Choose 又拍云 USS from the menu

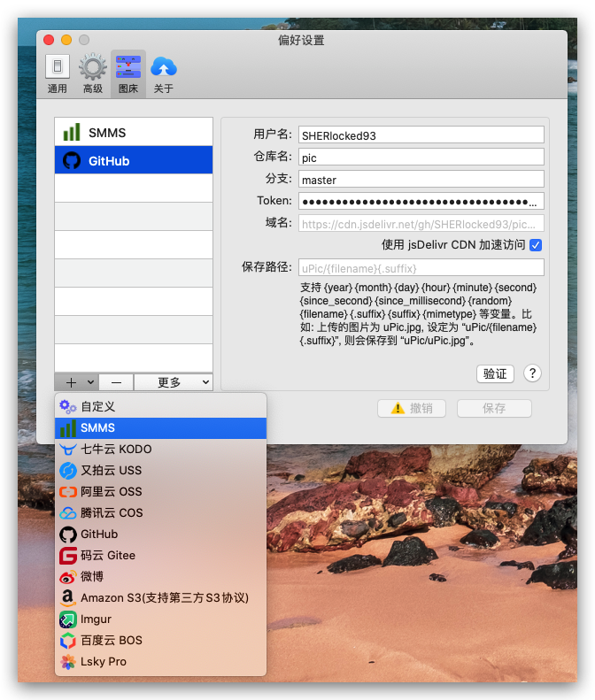pyautogui.click(x=160, y=470)
